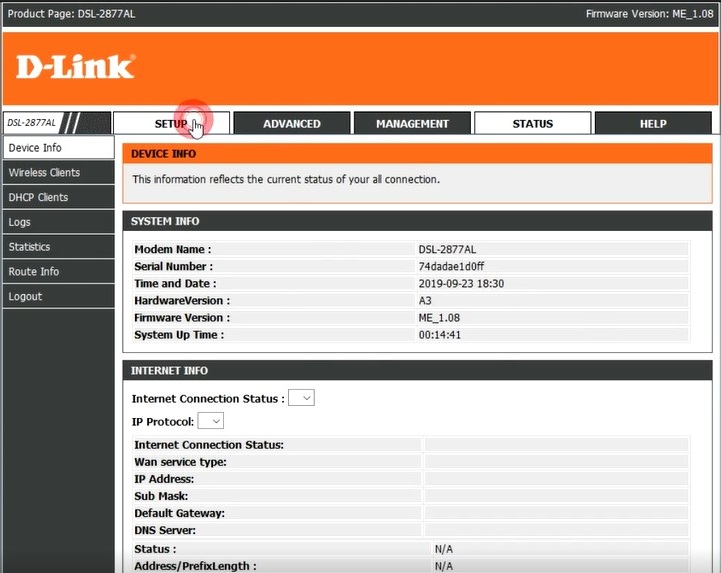Show the Statistics page
Viewport: 721px width, 573px height.
pyautogui.click(x=58, y=247)
